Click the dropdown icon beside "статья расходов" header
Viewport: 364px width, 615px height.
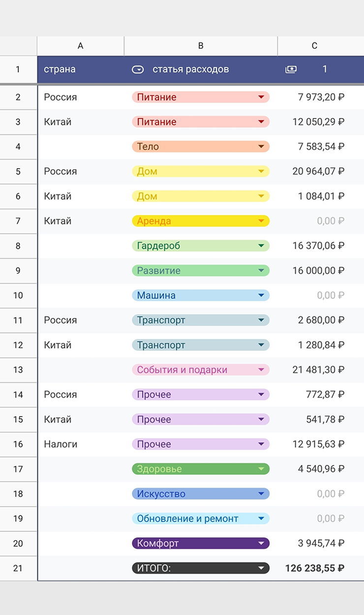click(138, 69)
